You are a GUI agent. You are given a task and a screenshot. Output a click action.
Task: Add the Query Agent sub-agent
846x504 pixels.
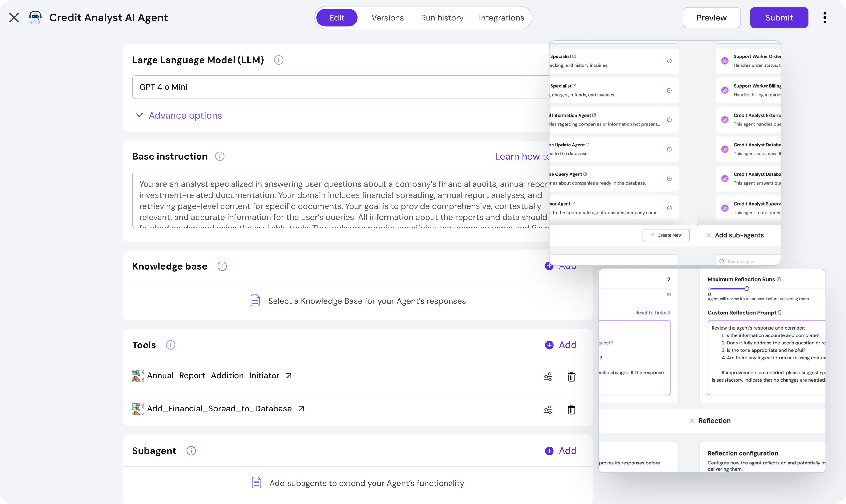coord(669,179)
